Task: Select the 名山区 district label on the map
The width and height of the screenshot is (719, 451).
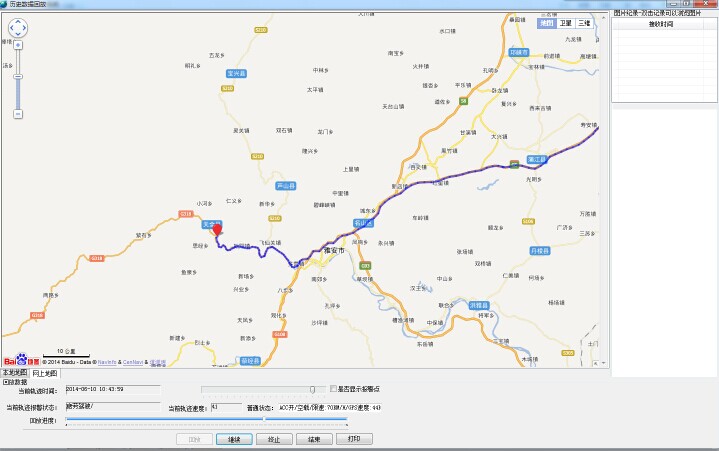Action: (x=363, y=223)
